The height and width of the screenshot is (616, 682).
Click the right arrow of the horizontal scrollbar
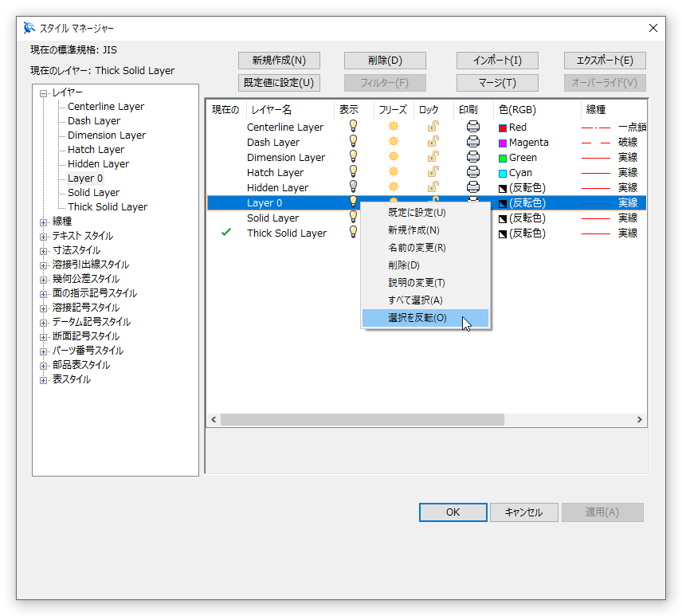[639, 419]
